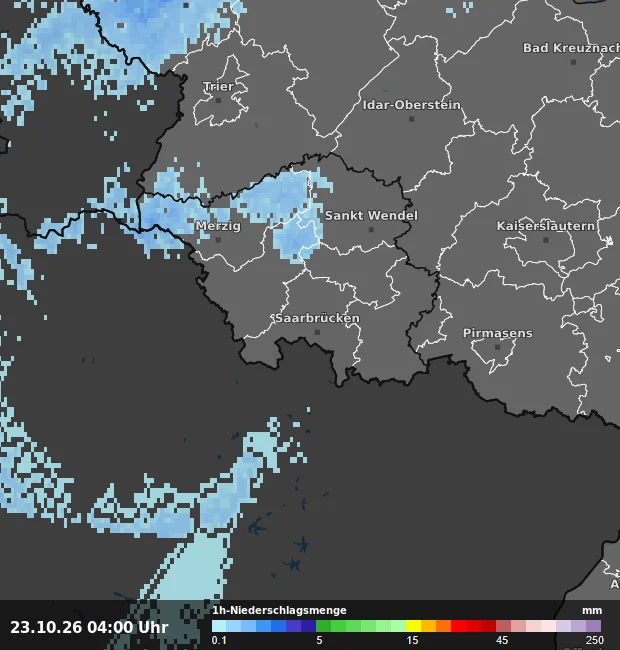This screenshot has height=650, width=620.
Task: Click the 1h-Niederschlagsmenge legend title
Action: 279,610
